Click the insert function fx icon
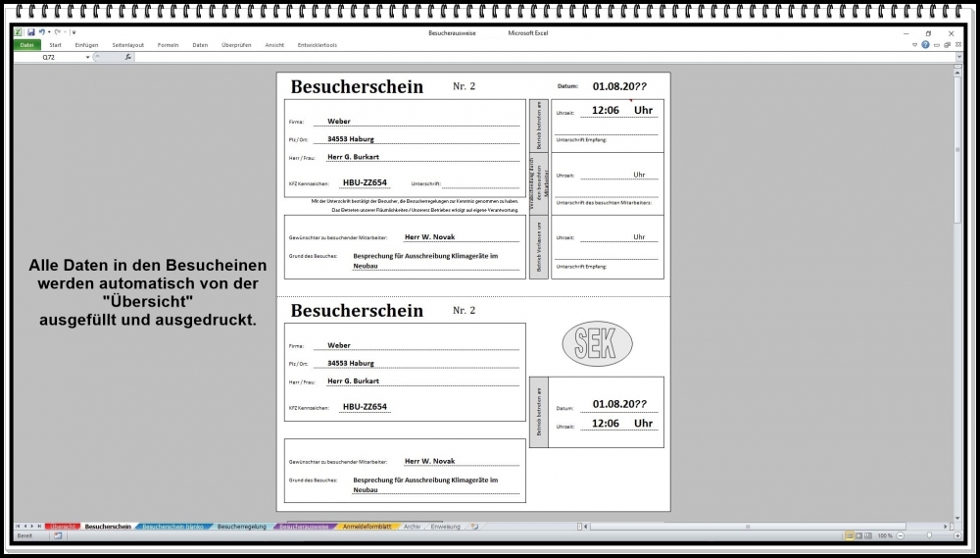 [x=127, y=57]
